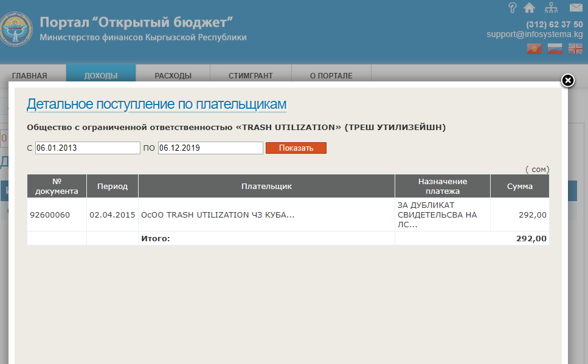Switch to the ДОХОДЫ tab
Image resolution: width=588 pixels, height=364 pixels.
[101, 76]
